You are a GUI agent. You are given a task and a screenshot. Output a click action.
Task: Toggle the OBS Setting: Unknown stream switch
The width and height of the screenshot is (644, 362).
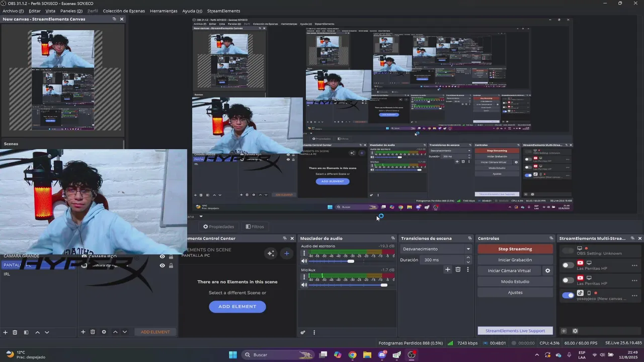tap(568, 251)
